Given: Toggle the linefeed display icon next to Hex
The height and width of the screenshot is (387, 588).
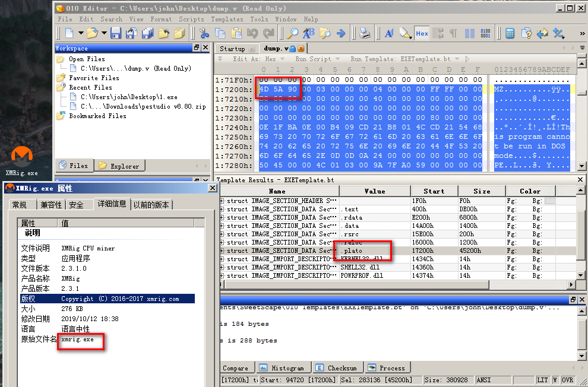Looking at the screenshot, I should pos(438,33).
